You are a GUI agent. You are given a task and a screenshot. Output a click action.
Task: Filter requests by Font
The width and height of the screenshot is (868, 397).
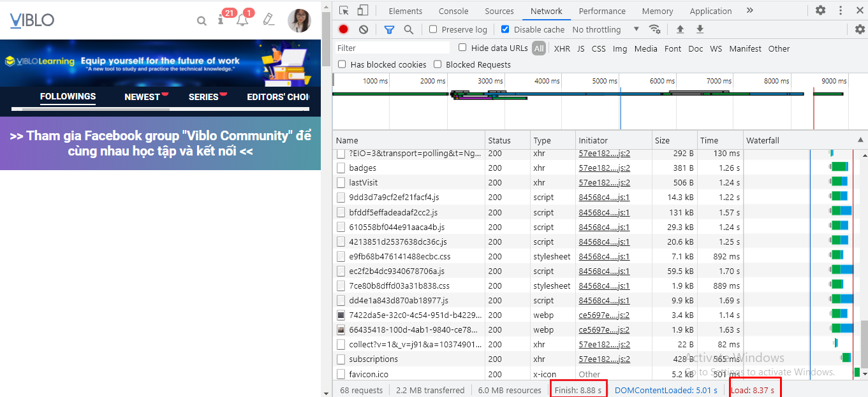coord(673,48)
